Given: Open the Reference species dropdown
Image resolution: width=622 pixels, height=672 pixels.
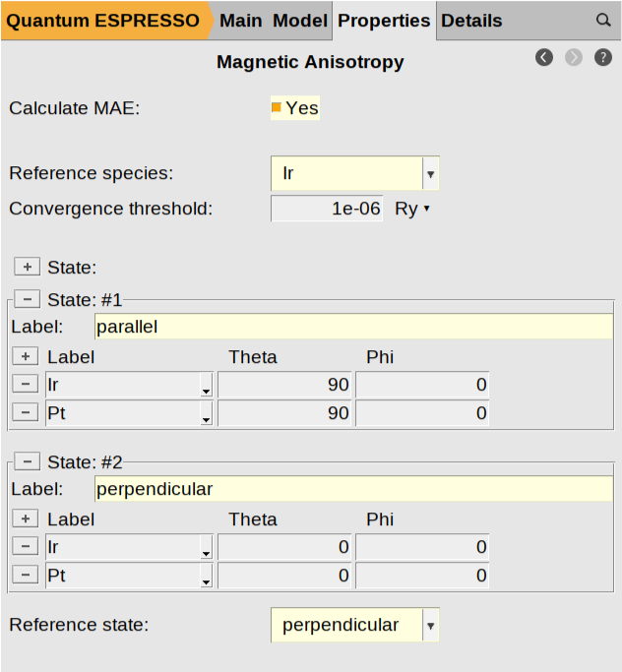Looking at the screenshot, I should 429,174.
